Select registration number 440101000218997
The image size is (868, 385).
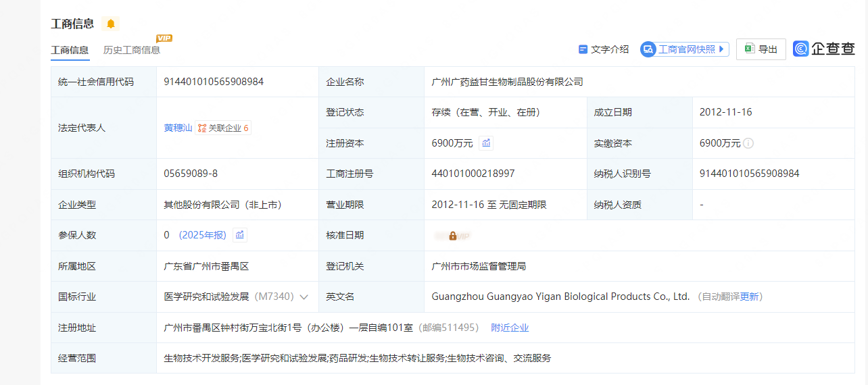pos(473,174)
